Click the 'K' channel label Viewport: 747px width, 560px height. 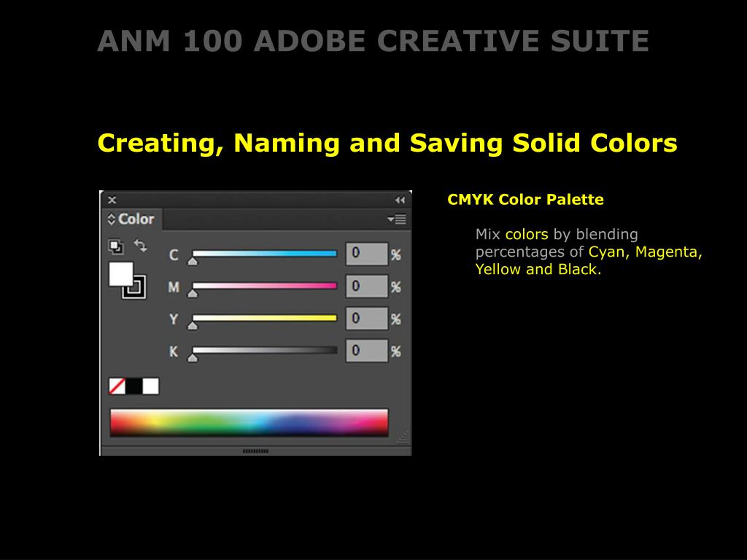coord(174,351)
